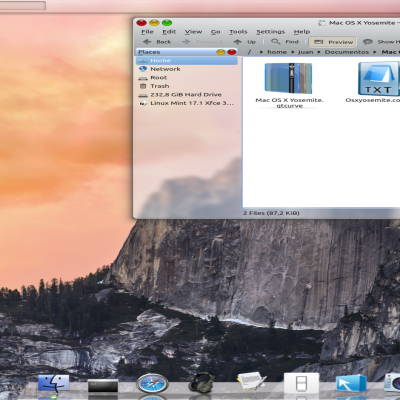Open the View menu
This screenshot has width=400, height=400.
(x=193, y=32)
